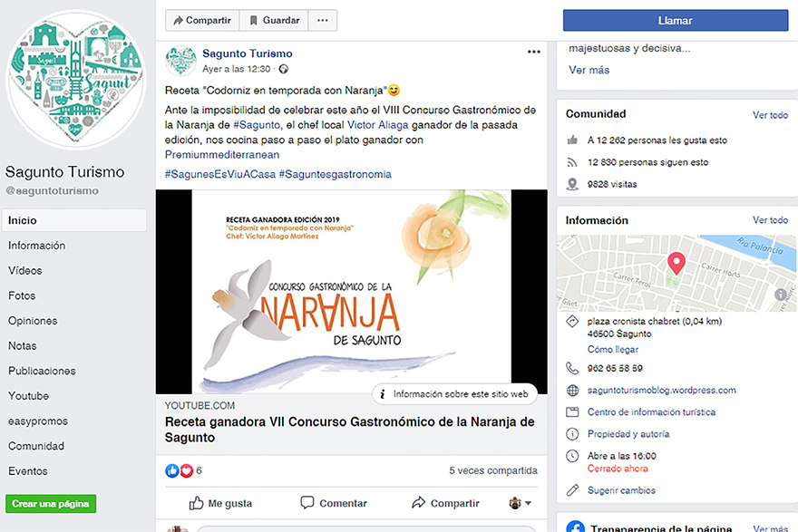Click the post privacy globe icon
The width and height of the screenshot is (798, 532).
[284, 69]
